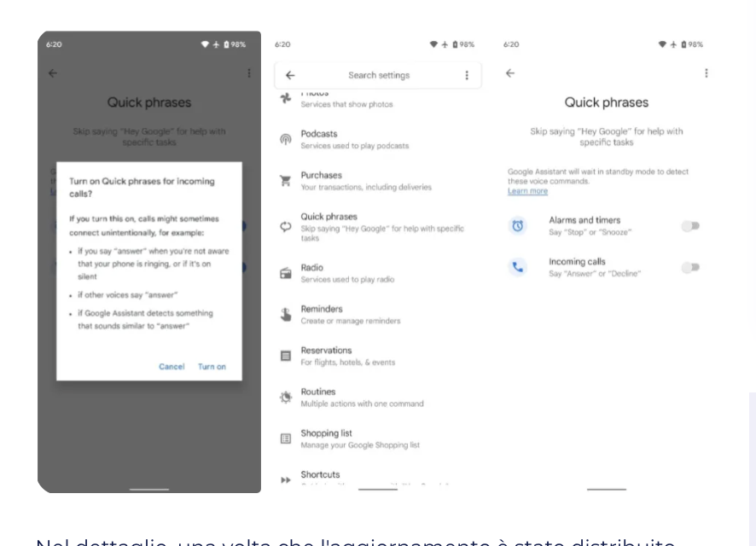Click the Reminders hand icon
Viewport: 756px width, 546px height.
[x=287, y=314]
